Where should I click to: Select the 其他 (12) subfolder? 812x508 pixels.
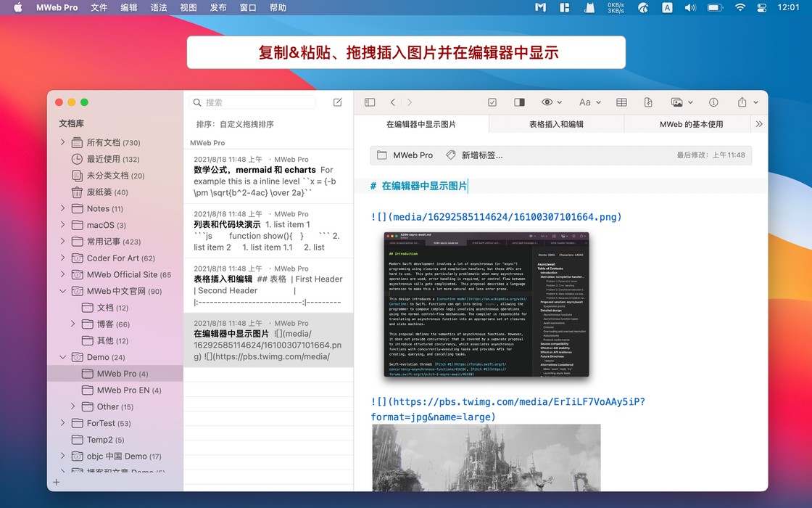pyautogui.click(x=115, y=340)
